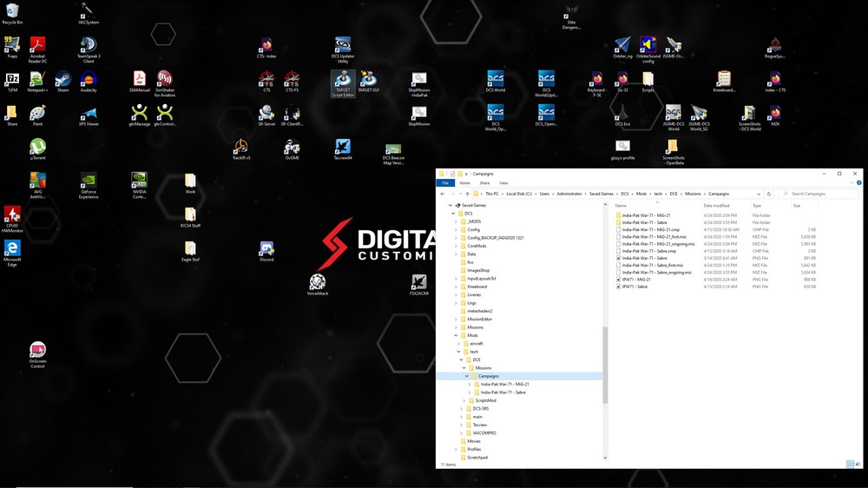Click the Refresh button beside address bar
Screen dimensions: 868x488
coord(769,194)
